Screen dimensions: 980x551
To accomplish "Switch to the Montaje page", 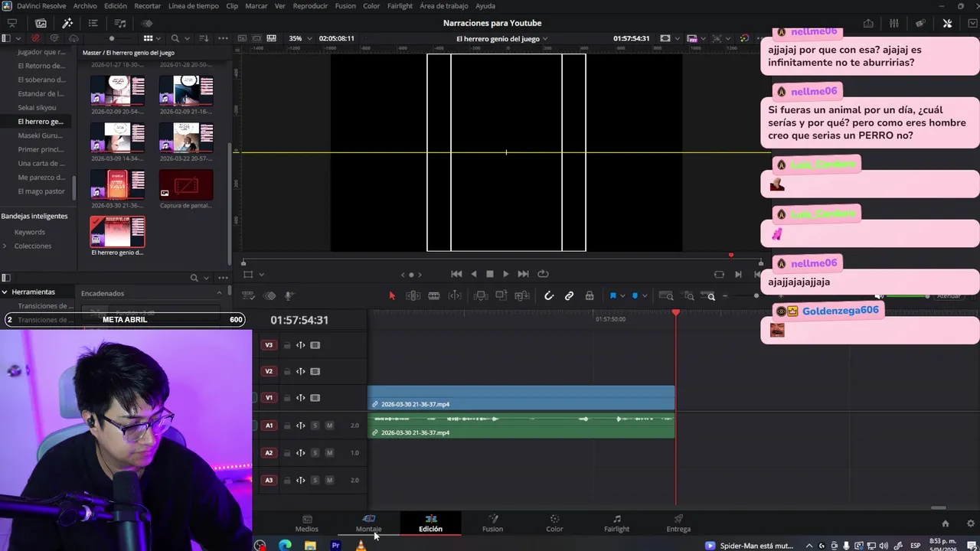I will (x=368, y=523).
